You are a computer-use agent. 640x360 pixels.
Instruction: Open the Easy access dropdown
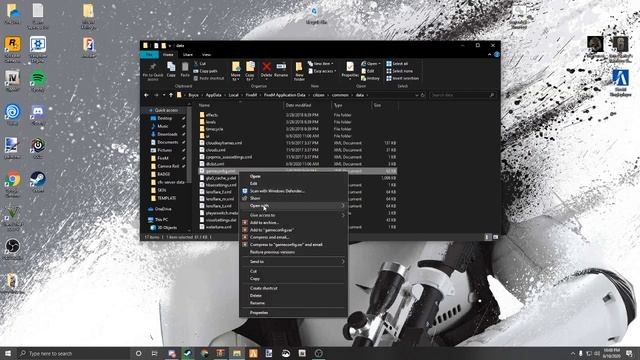point(322,71)
